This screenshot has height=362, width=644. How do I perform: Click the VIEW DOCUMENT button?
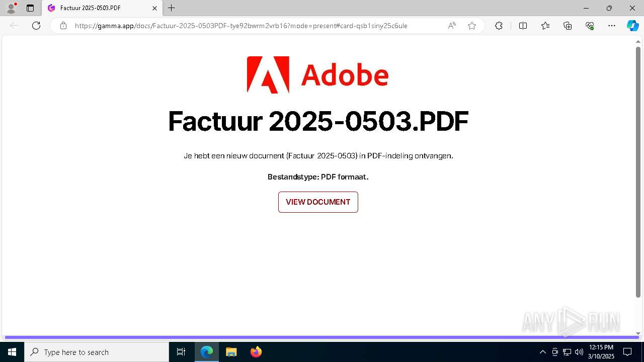(318, 202)
